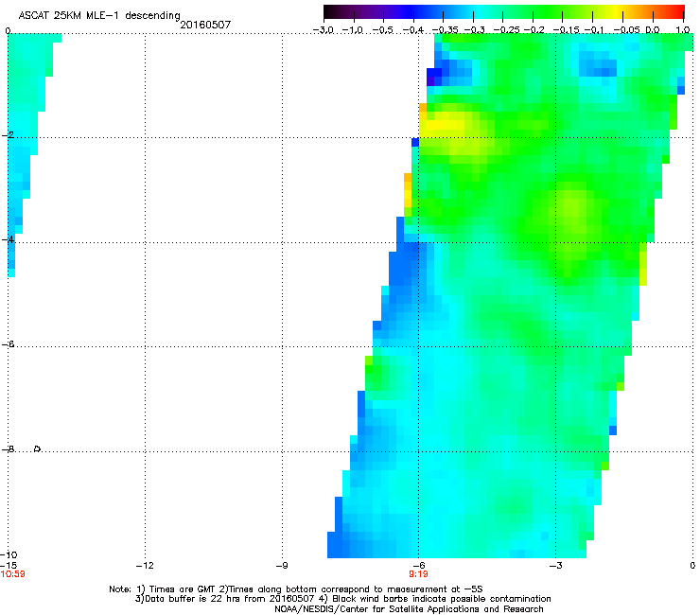Image resolution: width=700 pixels, height=615 pixels.
Task: Click the longitude axis label -12
Action: (x=145, y=566)
